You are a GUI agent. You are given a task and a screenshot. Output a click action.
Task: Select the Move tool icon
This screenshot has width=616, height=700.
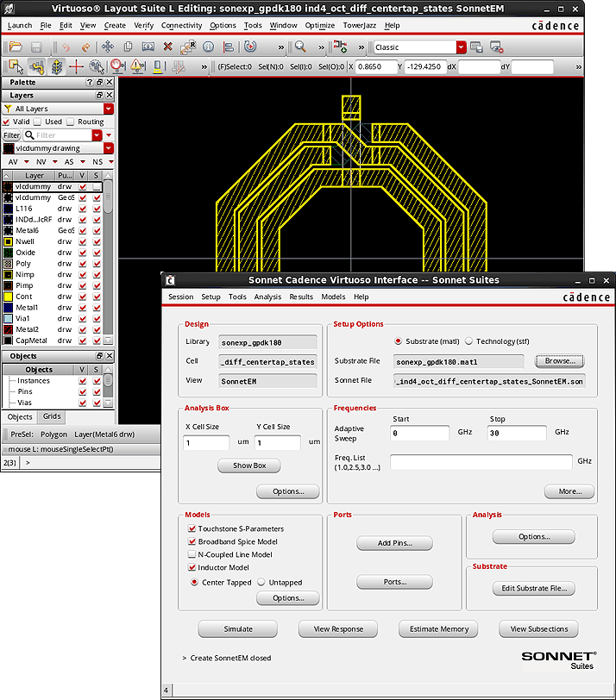108,47
